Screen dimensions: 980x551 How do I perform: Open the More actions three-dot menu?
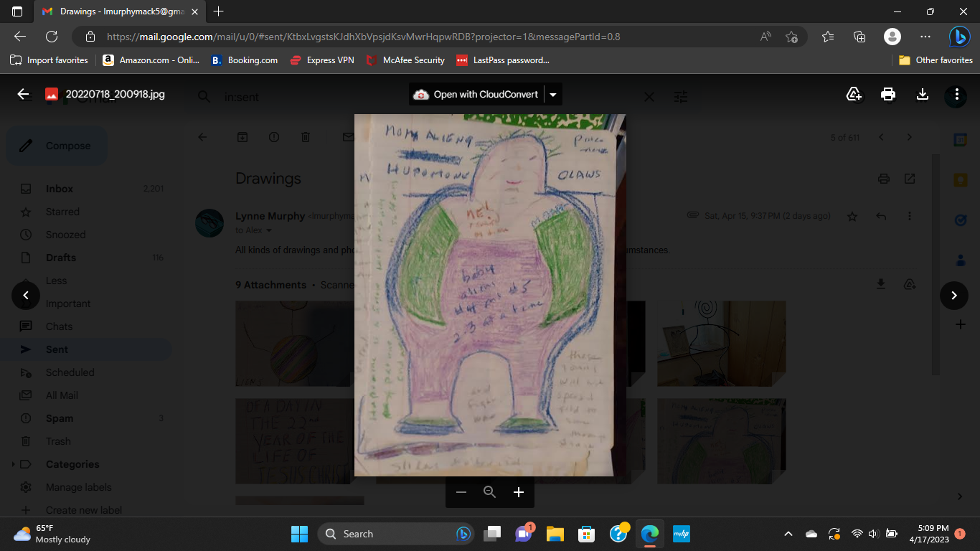pos(956,95)
